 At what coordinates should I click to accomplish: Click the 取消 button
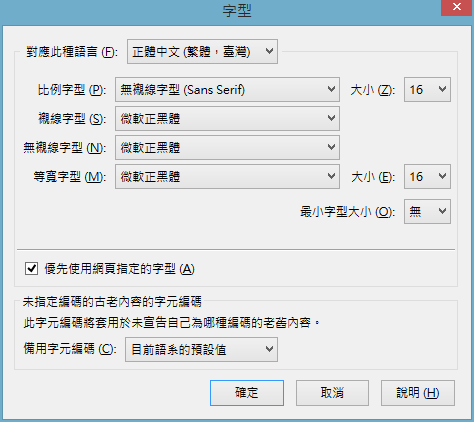pyautogui.click(x=332, y=393)
